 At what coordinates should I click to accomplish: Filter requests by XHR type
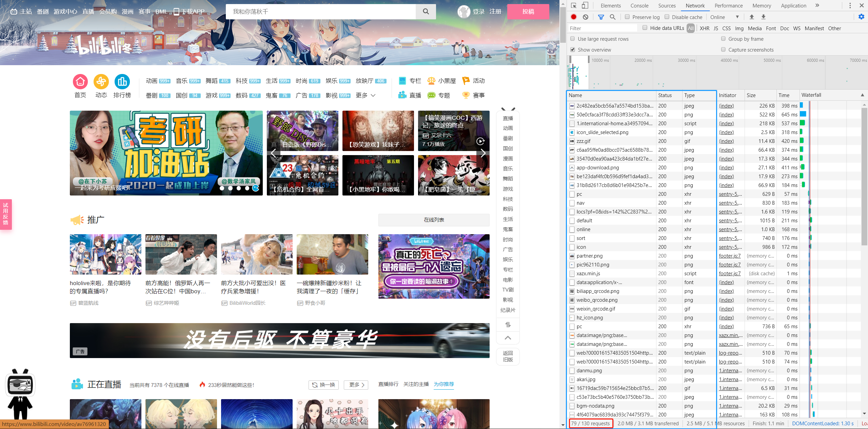pos(705,28)
